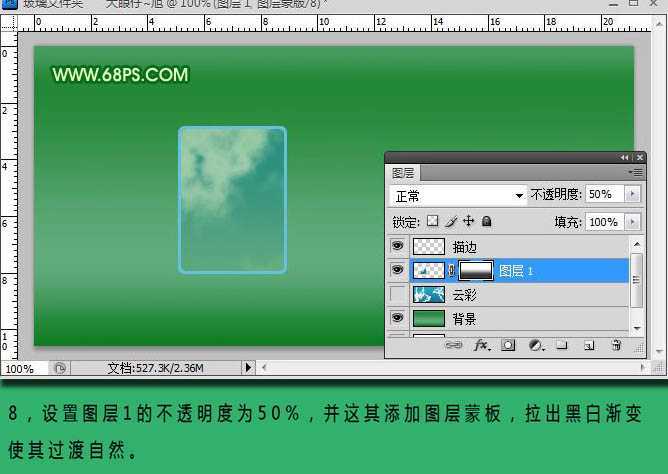668x474 pixels.
Task: Click the 描边 layer thumbnail
Action: tap(429, 246)
